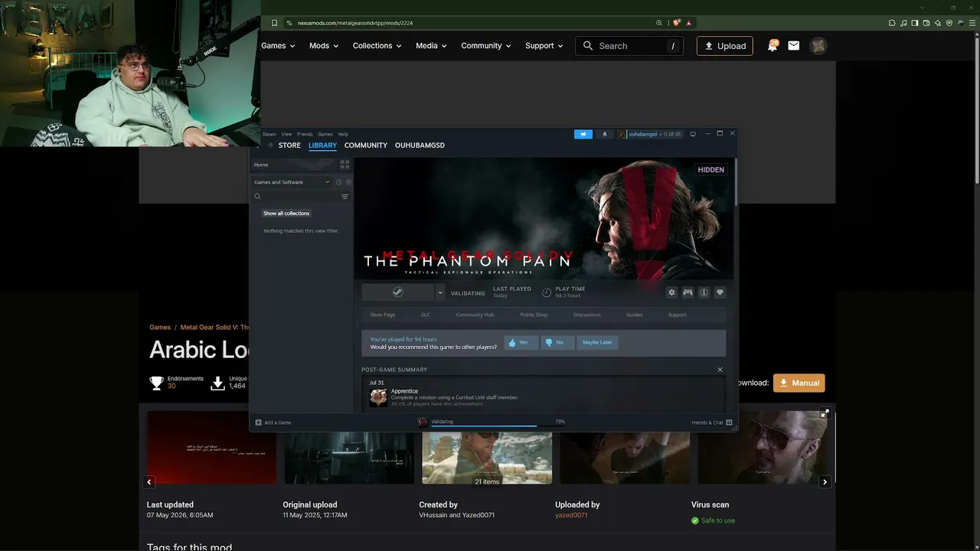Open browser media music note icon

coord(905,23)
